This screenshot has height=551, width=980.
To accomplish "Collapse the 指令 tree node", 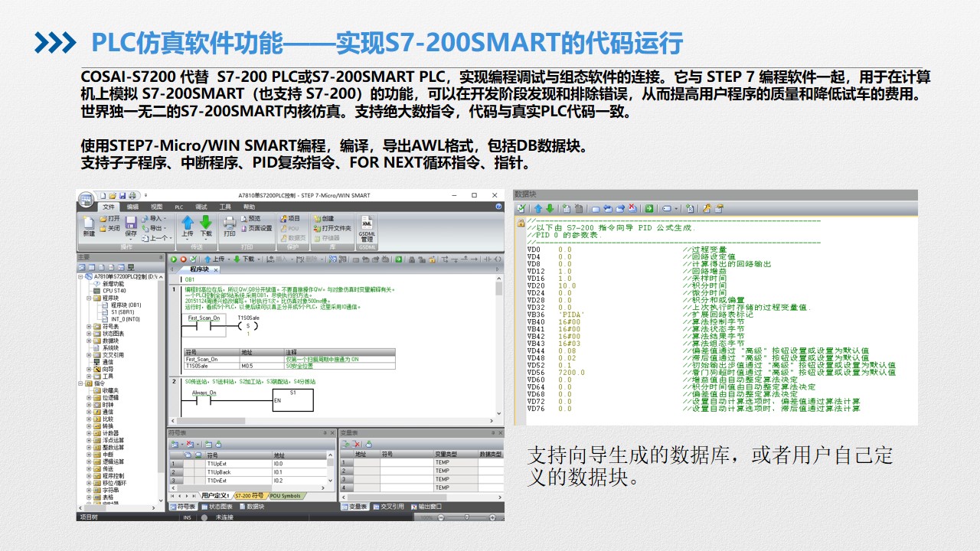I will 82,383.
